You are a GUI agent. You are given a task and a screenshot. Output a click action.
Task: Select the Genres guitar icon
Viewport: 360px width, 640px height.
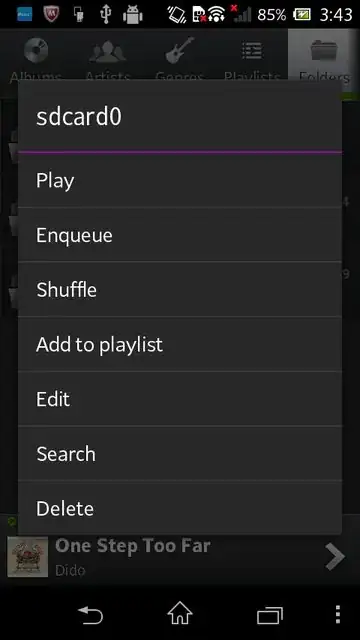click(x=179, y=50)
